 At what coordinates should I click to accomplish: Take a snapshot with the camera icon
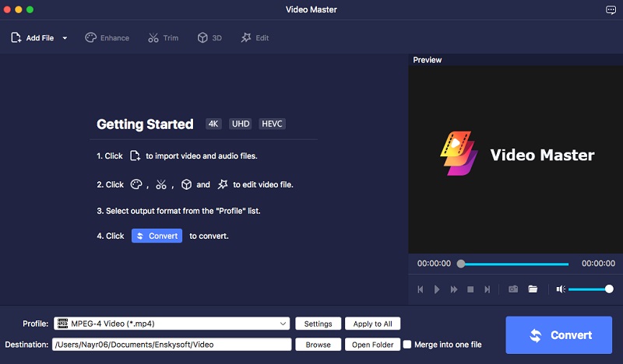pos(513,289)
